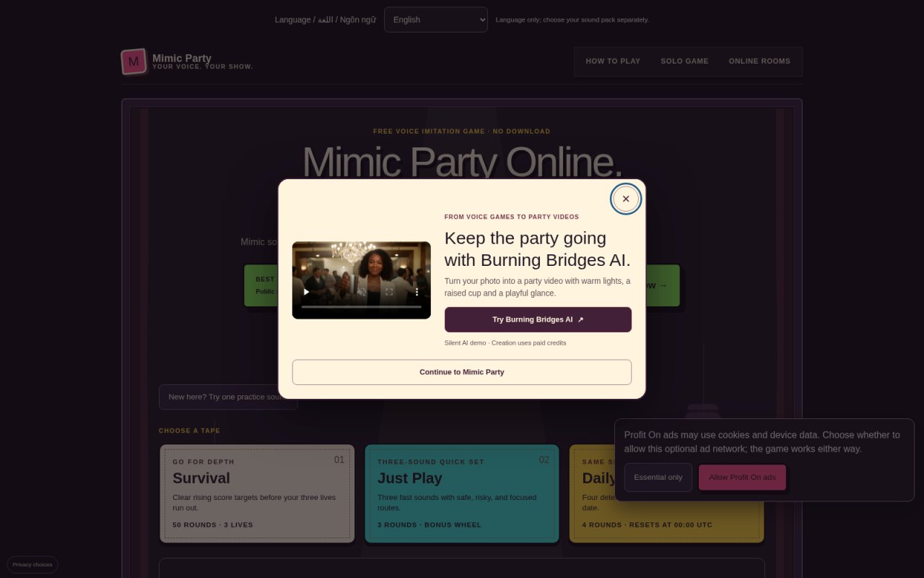Click Continue to Mimic Party
Image resolution: width=924 pixels, height=578 pixels.
[462, 372]
